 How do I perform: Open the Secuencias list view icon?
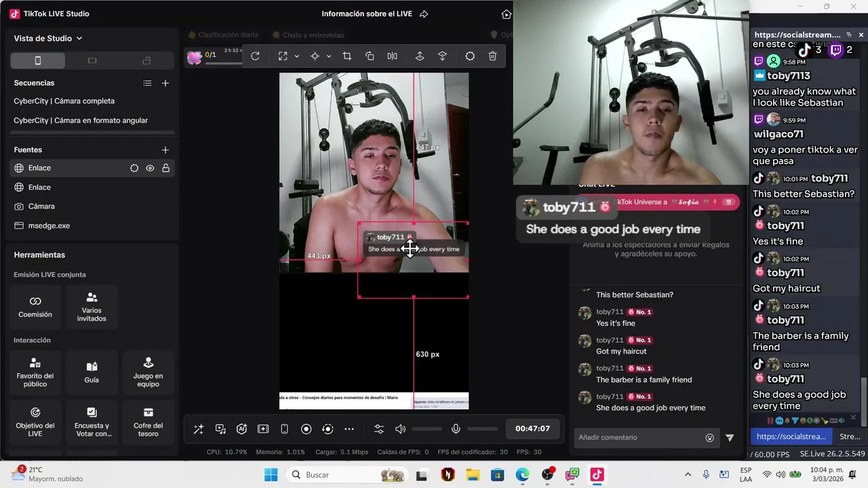(x=147, y=83)
